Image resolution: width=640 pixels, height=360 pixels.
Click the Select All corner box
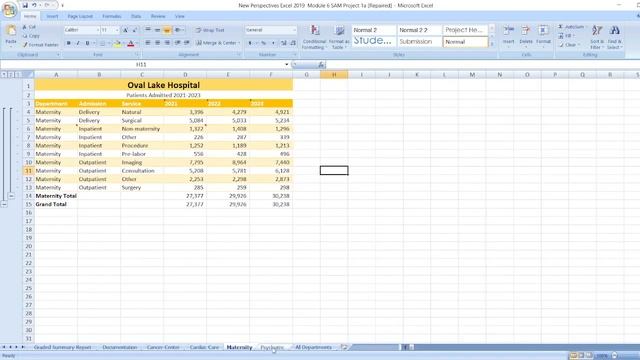pos(28,74)
